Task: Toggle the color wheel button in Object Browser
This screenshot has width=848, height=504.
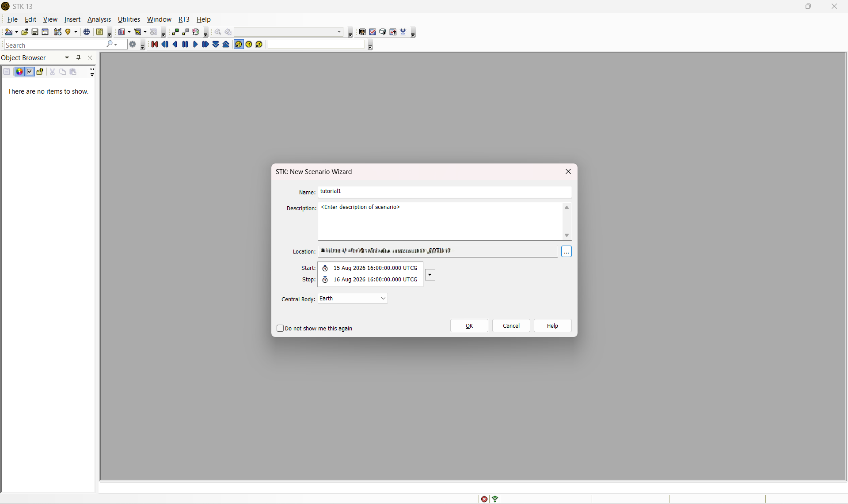Action: (x=19, y=72)
